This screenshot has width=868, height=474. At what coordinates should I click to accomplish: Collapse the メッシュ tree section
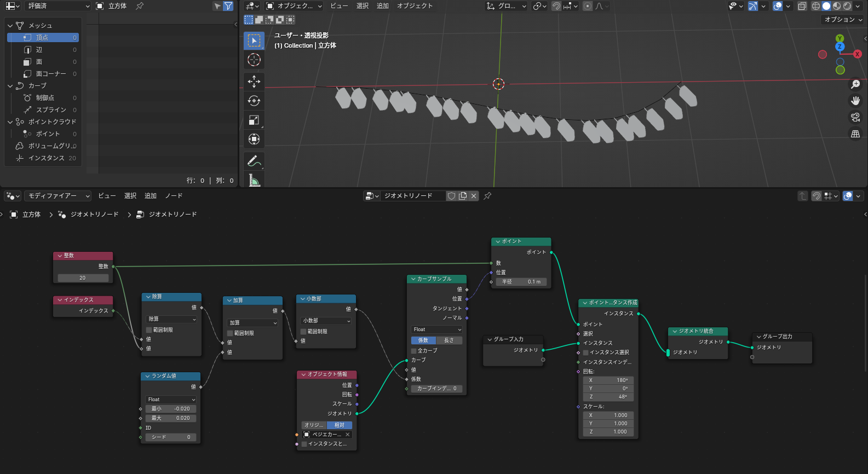coord(10,26)
